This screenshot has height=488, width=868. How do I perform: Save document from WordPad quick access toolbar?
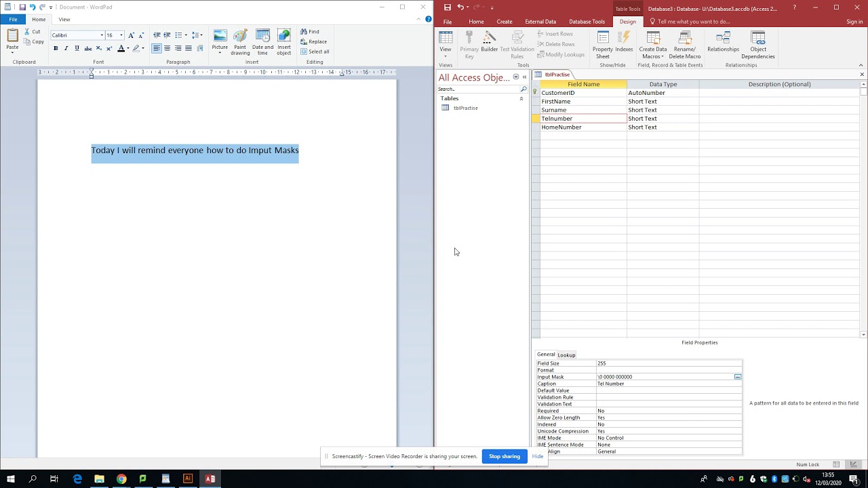click(x=22, y=7)
